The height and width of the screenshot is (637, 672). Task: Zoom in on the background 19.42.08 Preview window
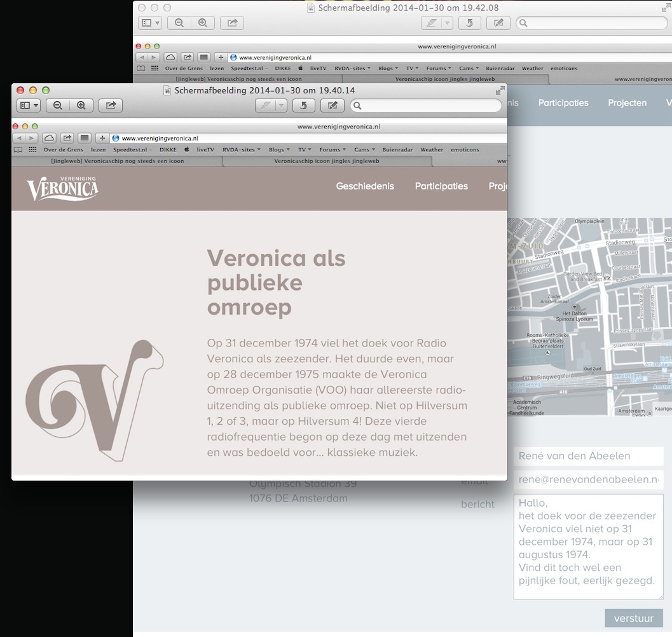click(x=203, y=23)
